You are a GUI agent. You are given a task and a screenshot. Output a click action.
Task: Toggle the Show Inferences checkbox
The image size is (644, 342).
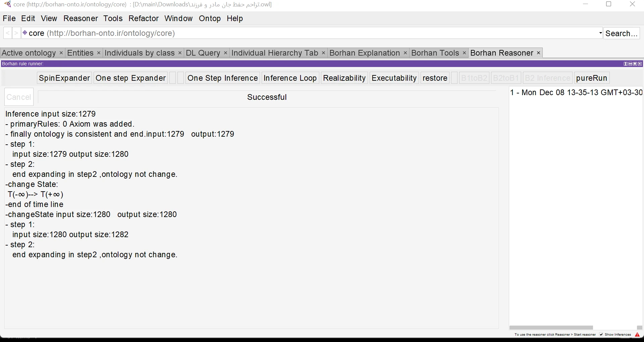coord(600,335)
